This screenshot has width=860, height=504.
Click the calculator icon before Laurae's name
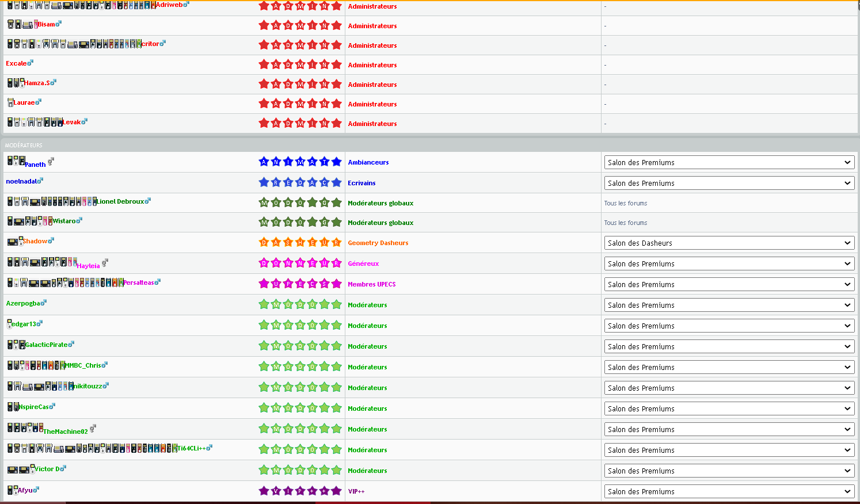(x=10, y=102)
